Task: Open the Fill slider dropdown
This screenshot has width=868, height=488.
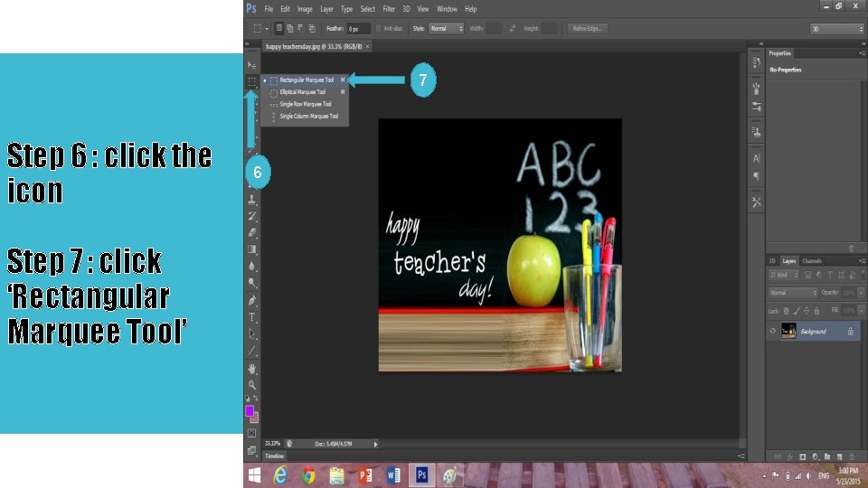Action: [861, 311]
